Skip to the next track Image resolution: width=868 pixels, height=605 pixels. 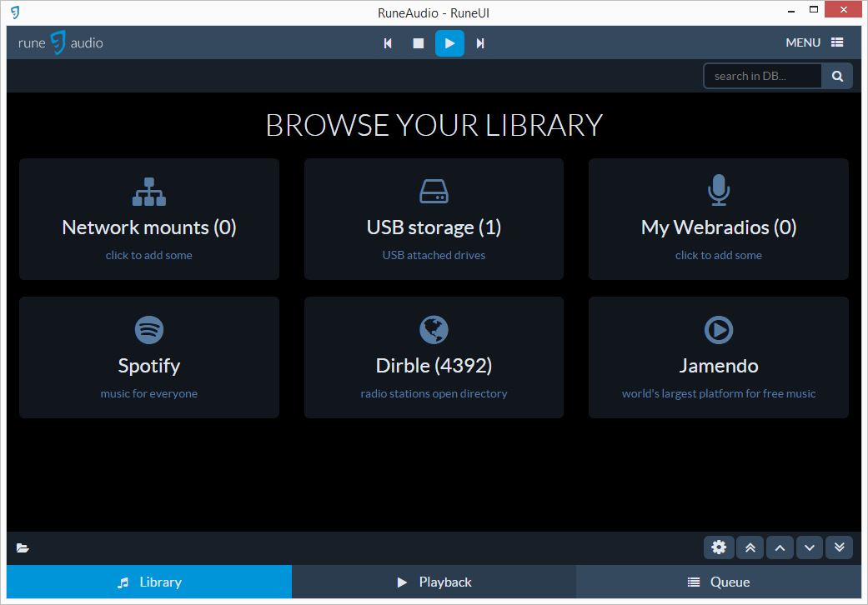(x=480, y=43)
